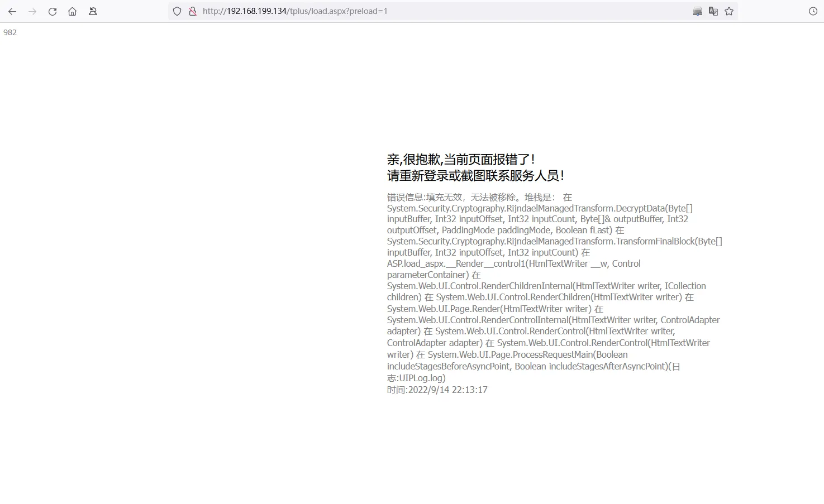Open the history clock icon
Image resolution: width=824 pixels, height=504 pixels.
coord(813,11)
